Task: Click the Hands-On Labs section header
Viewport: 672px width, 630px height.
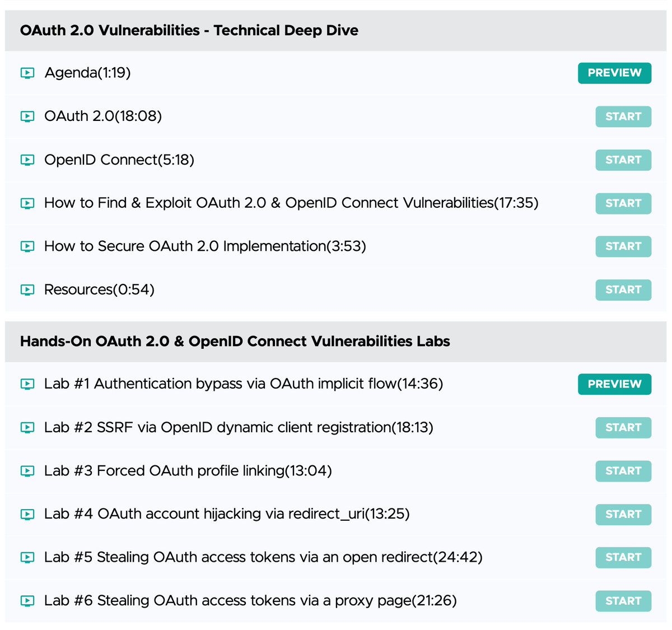Action: pos(235,341)
